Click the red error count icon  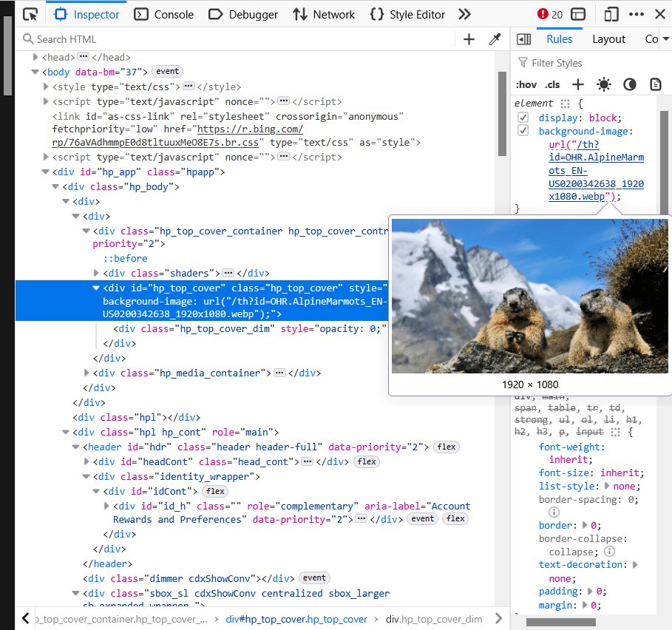(x=543, y=14)
